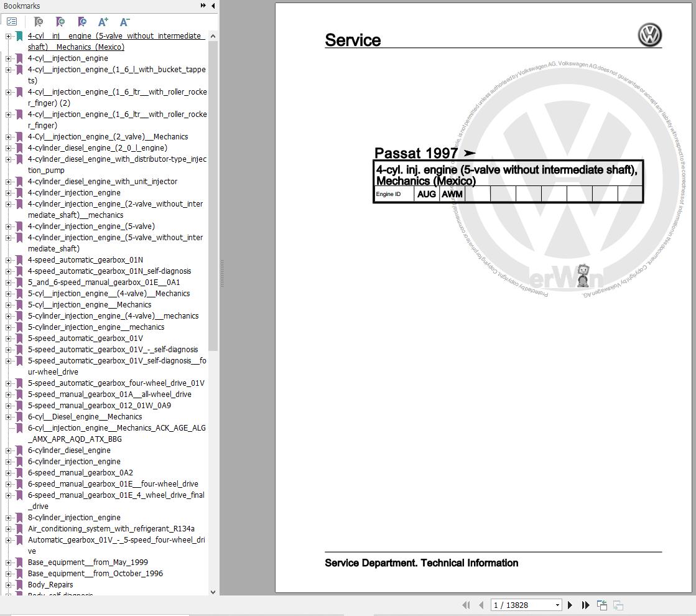Image resolution: width=696 pixels, height=616 pixels.
Task: Click the previous page arrow
Action: (x=481, y=604)
